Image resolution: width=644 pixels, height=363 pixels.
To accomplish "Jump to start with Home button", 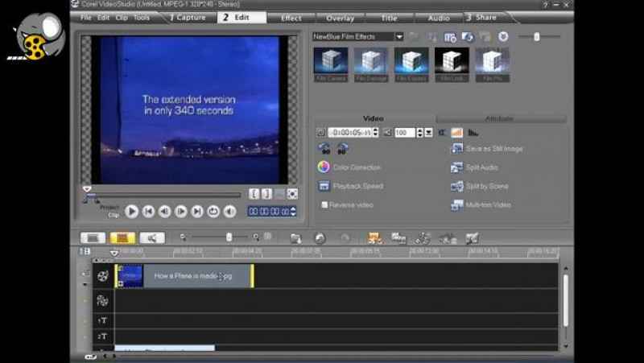I will (x=148, y=211).
